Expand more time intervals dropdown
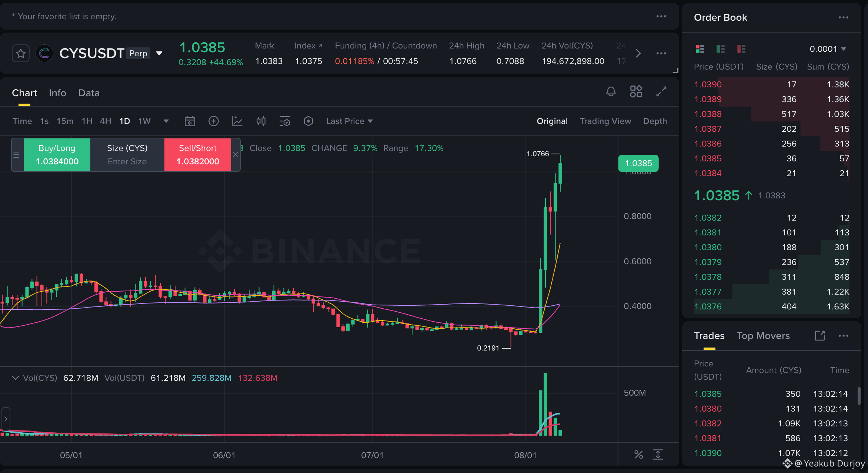This screenshot has width=868, height=473. [x=166, y=121]
